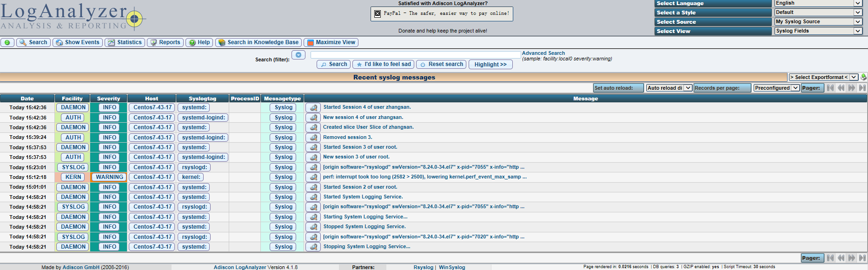Open details icon for 'New session 3 of user root'

coord(313,157)
